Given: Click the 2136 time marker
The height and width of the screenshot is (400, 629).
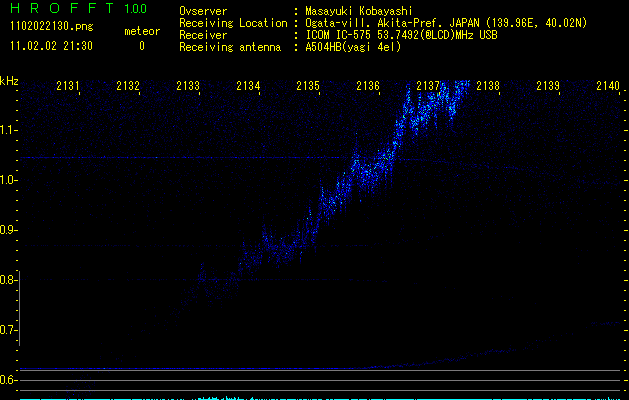Looking at the screenshot, I should [368, 86].
